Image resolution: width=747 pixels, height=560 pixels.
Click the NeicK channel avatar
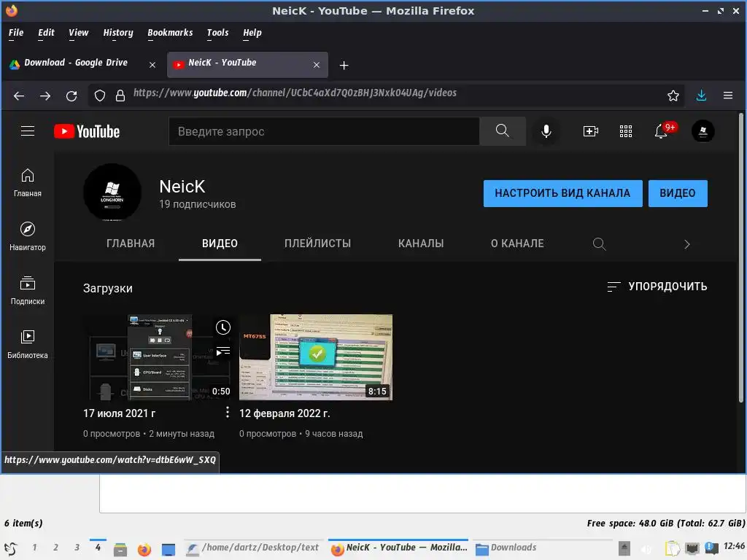point(112,192)
